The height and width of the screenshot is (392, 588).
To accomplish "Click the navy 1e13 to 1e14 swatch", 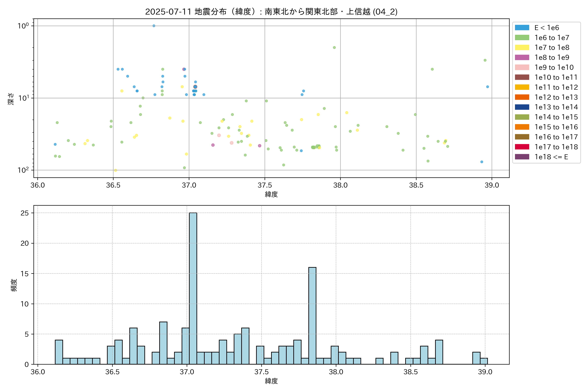I will (x=522, y=107).
